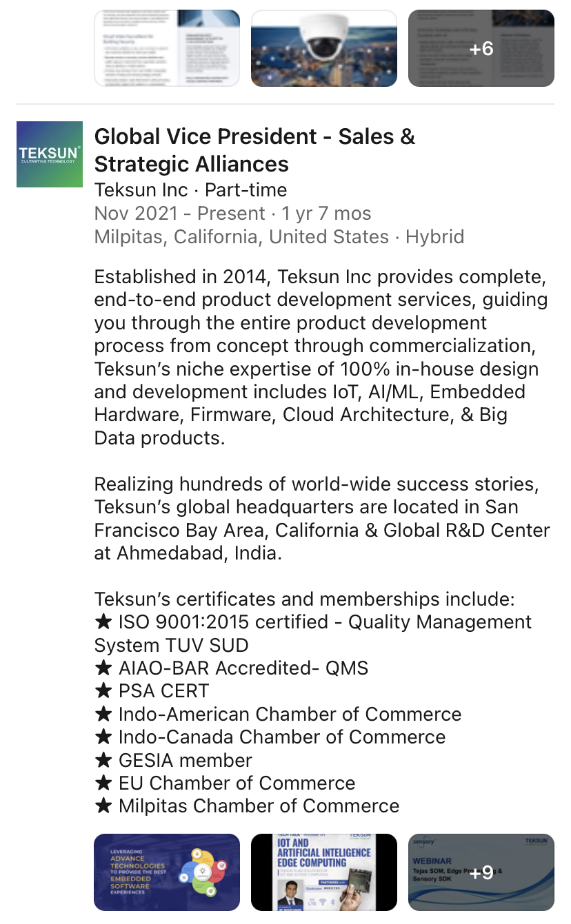Click the EU Chamber of Commerce entry
This screenshot has height=924, width=571.
(237, 783)
